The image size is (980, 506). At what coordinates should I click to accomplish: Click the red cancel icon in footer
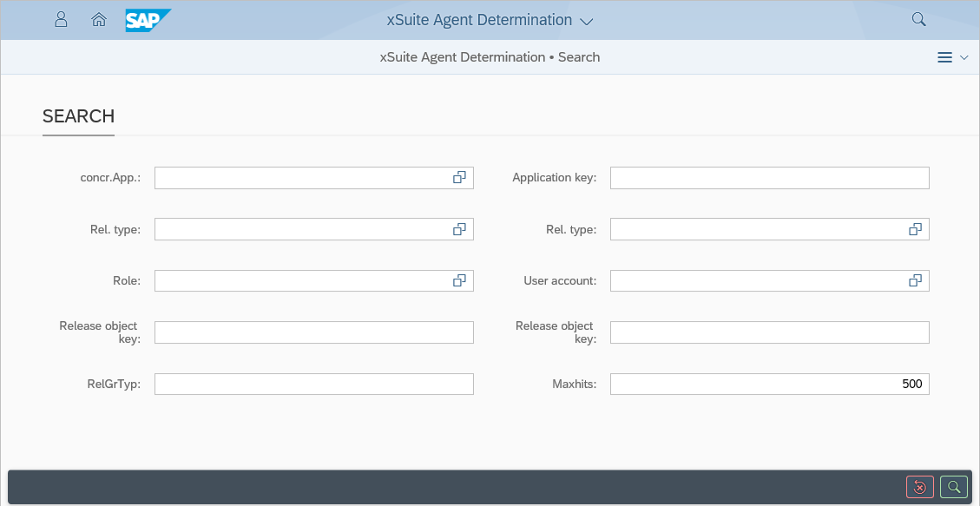point(919,487)
